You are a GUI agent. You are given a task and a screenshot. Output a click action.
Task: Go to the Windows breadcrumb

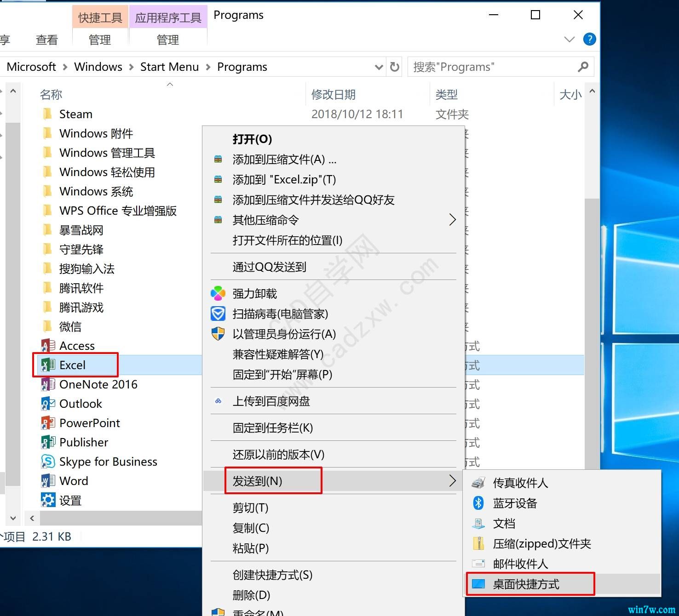(x=98, y=67)
